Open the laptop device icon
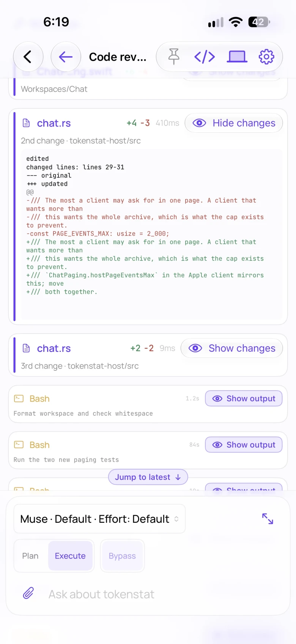Screen dimensions: 296x644 click(x=237, y=57)
